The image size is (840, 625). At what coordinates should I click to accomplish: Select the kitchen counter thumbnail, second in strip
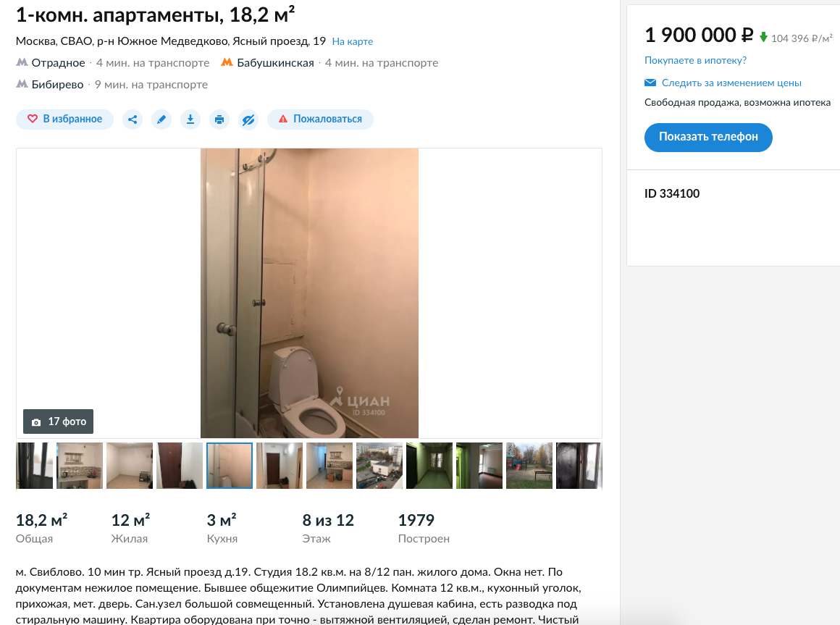click(x=80, y=466)
